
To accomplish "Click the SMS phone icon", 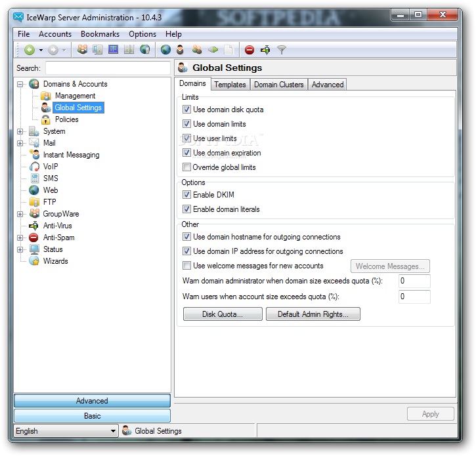I will coord(35,178).
